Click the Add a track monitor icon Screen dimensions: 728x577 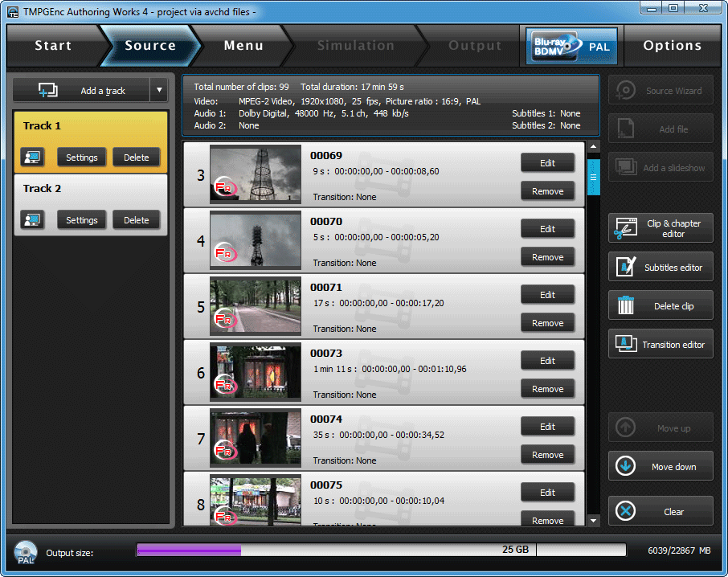[48, 90]
